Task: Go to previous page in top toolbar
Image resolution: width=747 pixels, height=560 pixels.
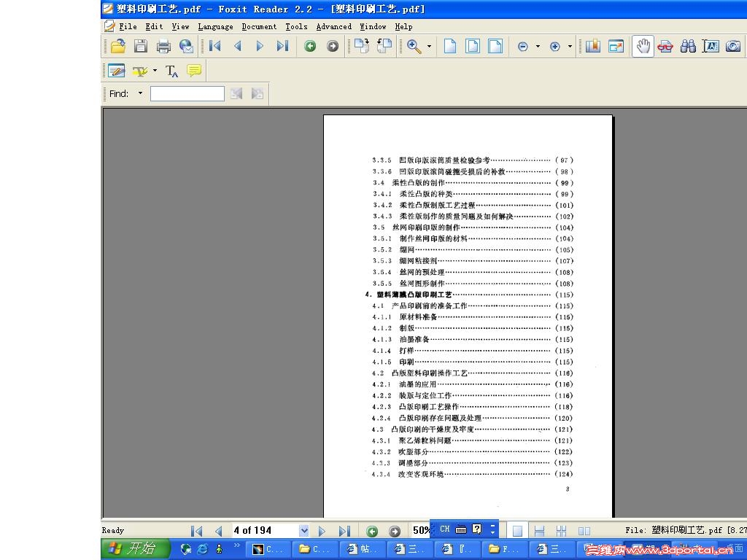Action: coord(238,46)
